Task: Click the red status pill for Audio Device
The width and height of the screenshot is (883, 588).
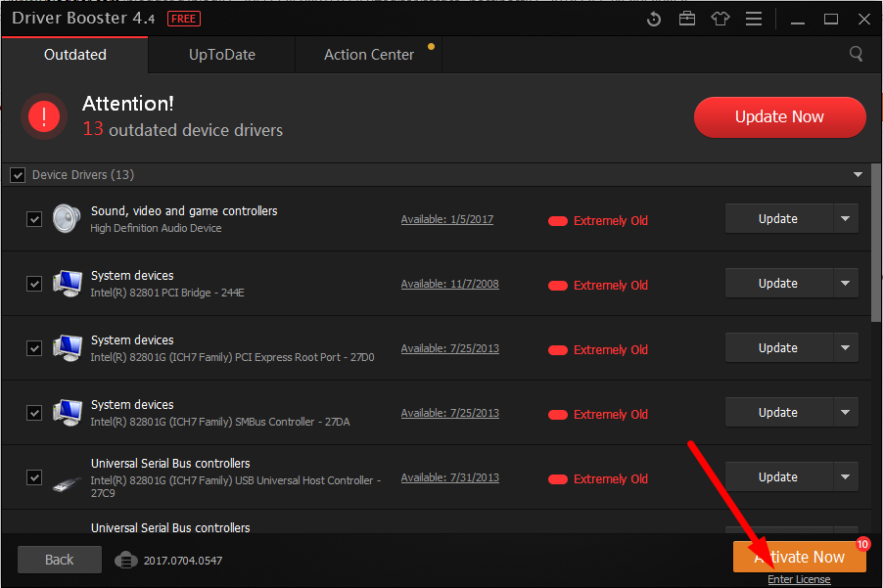Action: (x=558, y=221)
